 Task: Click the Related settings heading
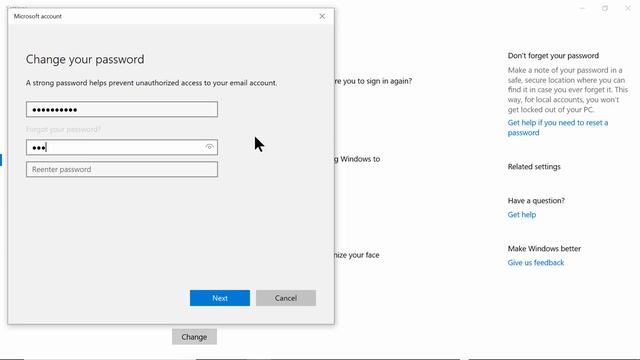534,167
